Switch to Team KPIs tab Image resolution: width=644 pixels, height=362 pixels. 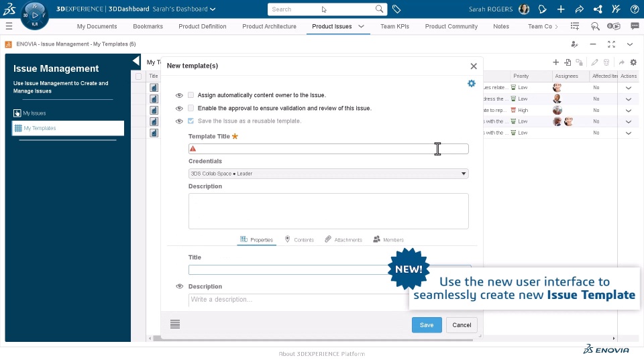(x=394, y=26)
